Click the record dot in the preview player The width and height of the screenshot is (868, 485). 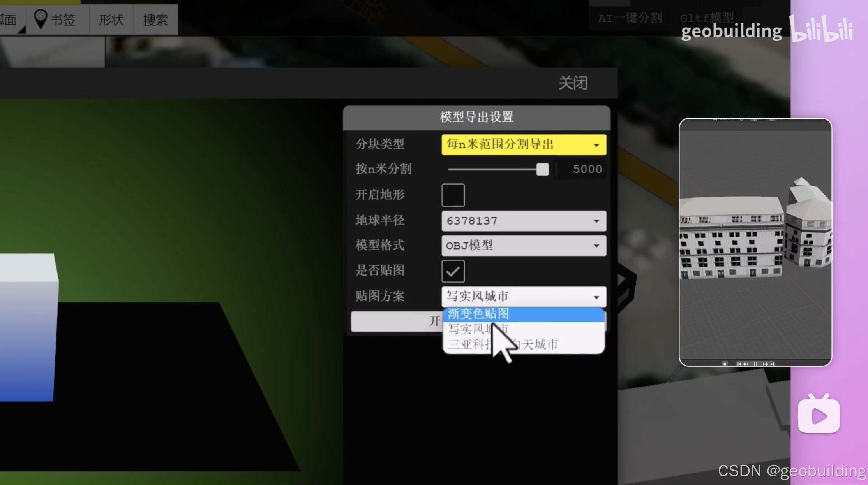(725, 364)
